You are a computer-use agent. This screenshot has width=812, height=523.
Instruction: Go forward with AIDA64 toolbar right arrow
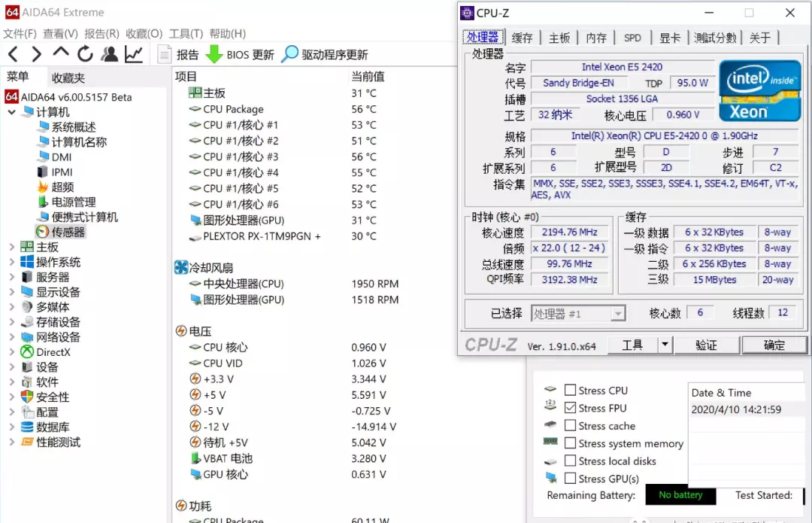coord(36,54)
